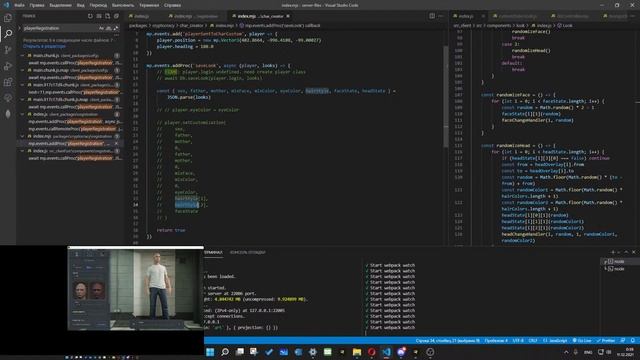640x360 pixels.
Task: Open the Справка (Help) menu
Action: coord(173,5)
